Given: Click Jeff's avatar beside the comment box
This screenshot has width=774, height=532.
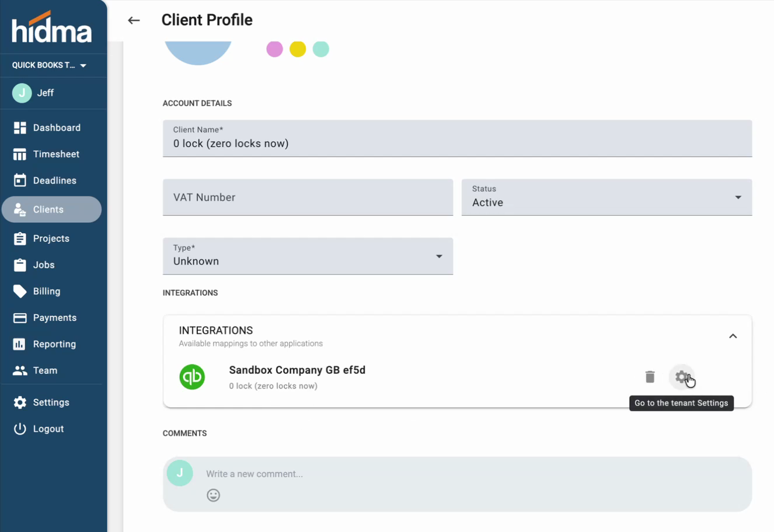Looking at the screenshot, I should 180,473.
